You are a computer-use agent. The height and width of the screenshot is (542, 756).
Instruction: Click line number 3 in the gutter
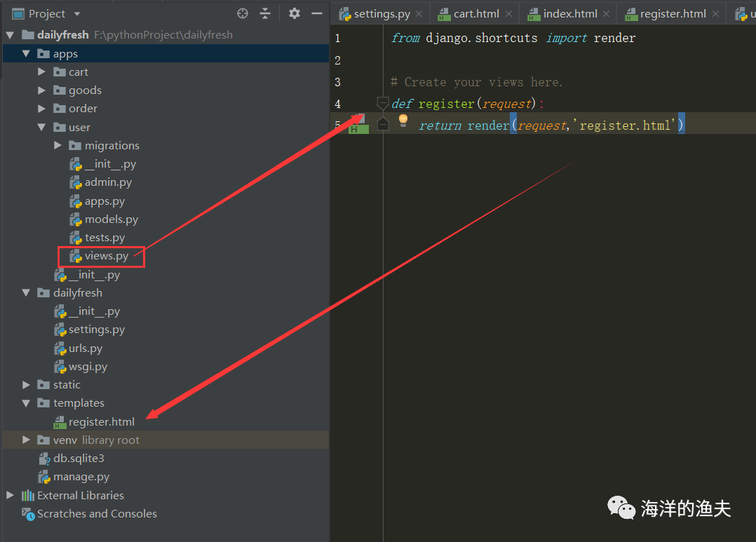(337, 82)
